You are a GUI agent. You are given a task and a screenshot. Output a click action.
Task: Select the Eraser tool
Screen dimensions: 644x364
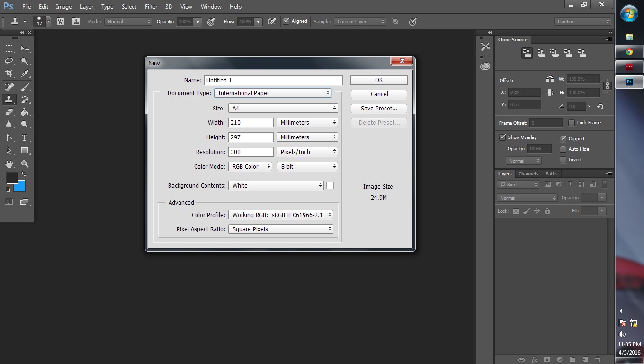pyautogui.click(x=9, y=112)
